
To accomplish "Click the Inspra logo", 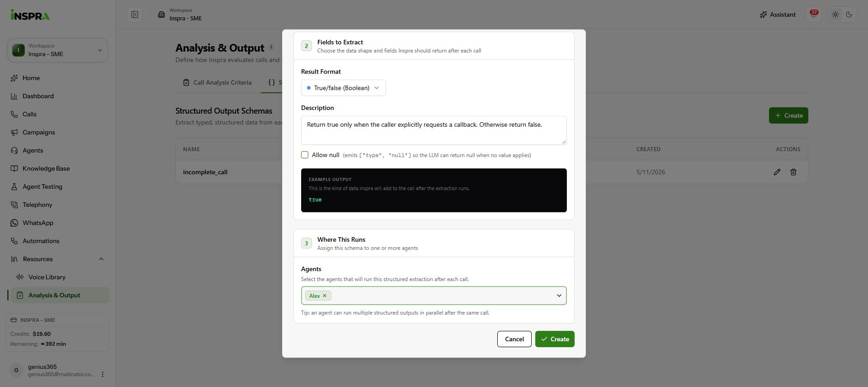I will (x=30, y=15).
